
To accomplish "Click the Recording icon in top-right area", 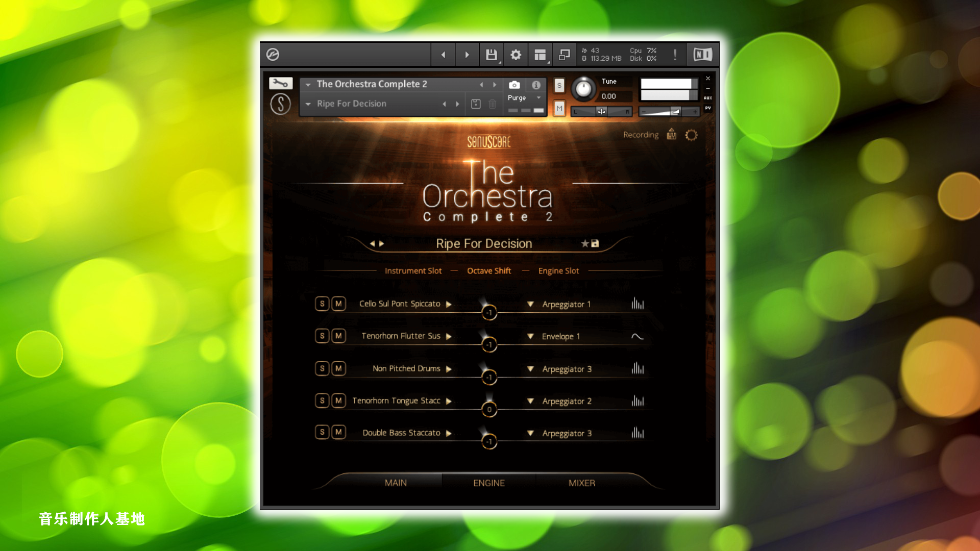I will pos(671,135).
